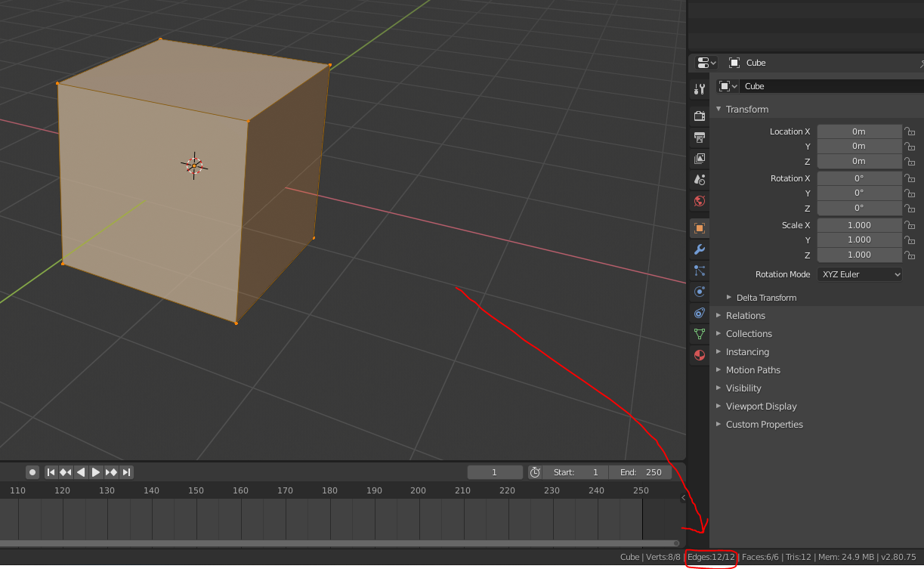Click the timeline horizontal scrollbar
Screen dimensions: 924x569
click(338, 543)
